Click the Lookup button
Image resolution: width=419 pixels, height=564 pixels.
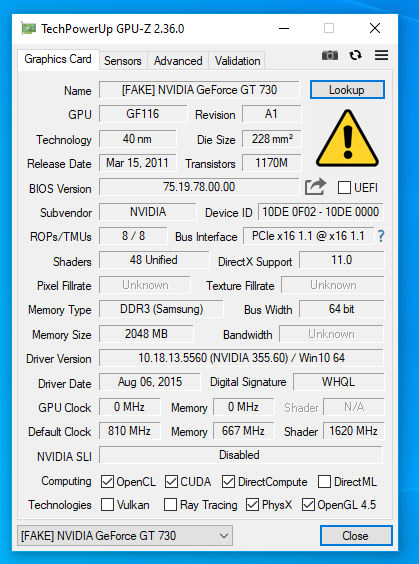pyautogui.click(x=347, y=90)
